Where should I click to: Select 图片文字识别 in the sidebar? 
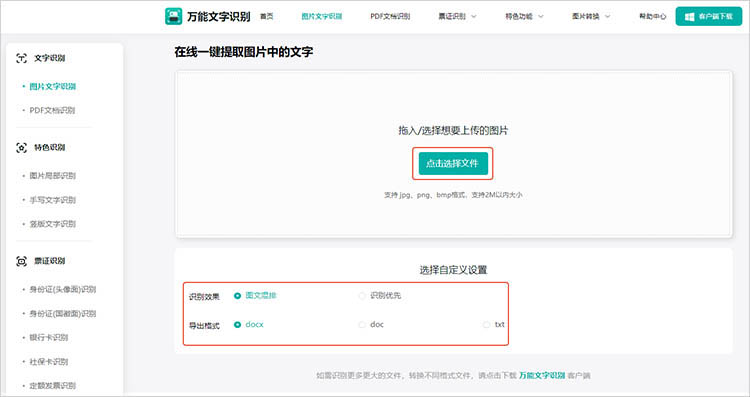click(53, 87)
